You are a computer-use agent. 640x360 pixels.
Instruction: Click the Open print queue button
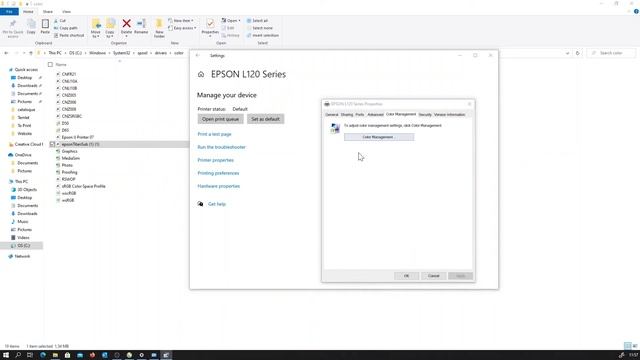pos(220,119)
